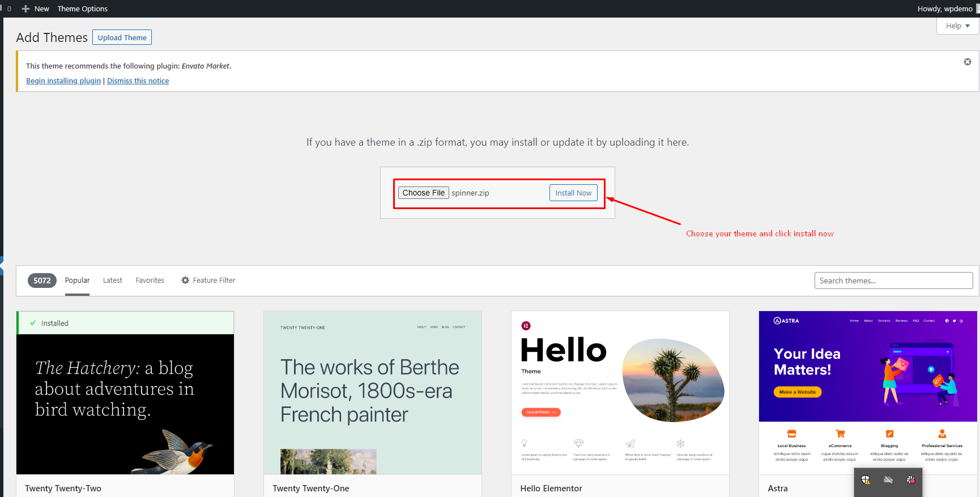Switch to the Favorites tab
The width and height of the screenshot is (980, 497).
point(150,281)
